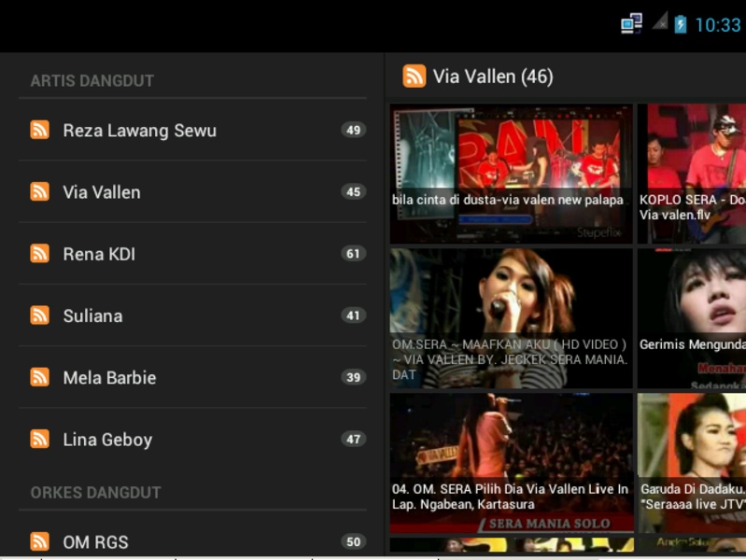746x560 pixels.
Task: Click RSS icon beside Mela Barbie
Action: [39, 377]
